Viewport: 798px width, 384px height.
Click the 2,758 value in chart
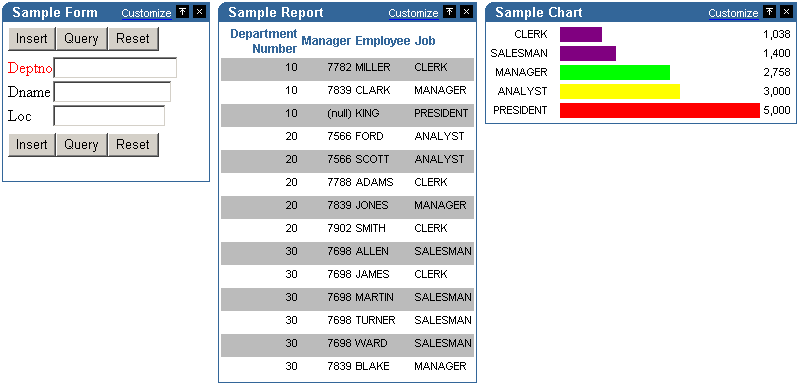[777, 73]
